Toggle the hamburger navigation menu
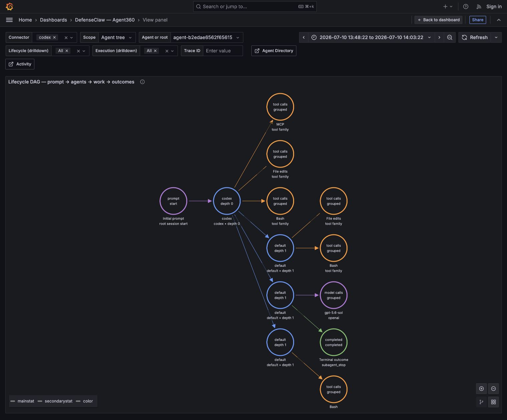507x420 pixels. point(9,20)
